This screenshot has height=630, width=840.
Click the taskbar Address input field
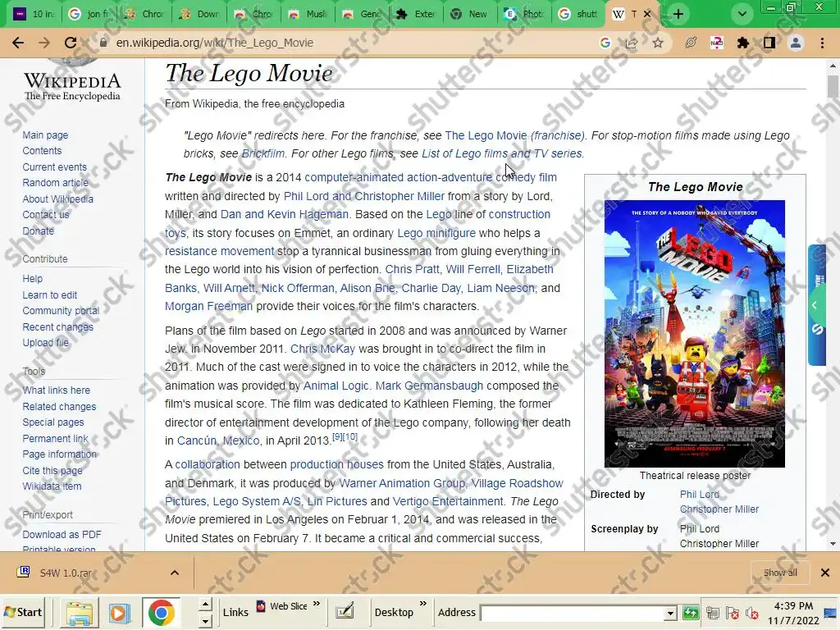tap(572, 613)
